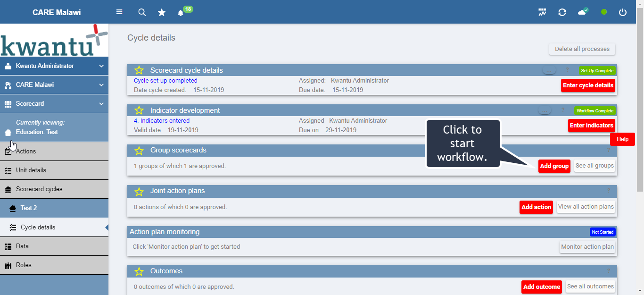Click See all outcomes button
The image size is (644, 295).
click(x=590, y=287)
